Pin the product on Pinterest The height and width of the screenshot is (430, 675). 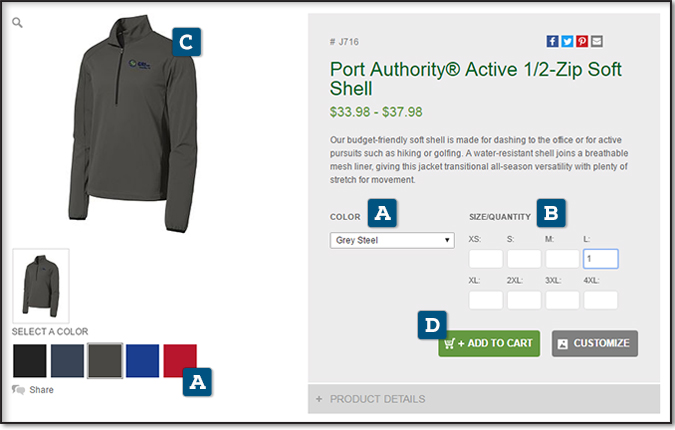(x=582, y=41)
